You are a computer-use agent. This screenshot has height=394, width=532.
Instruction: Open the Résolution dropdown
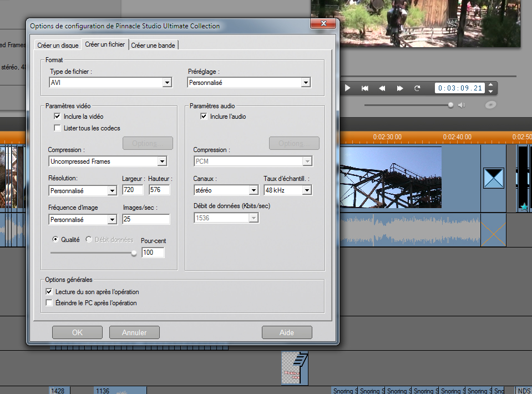[112, 191]
